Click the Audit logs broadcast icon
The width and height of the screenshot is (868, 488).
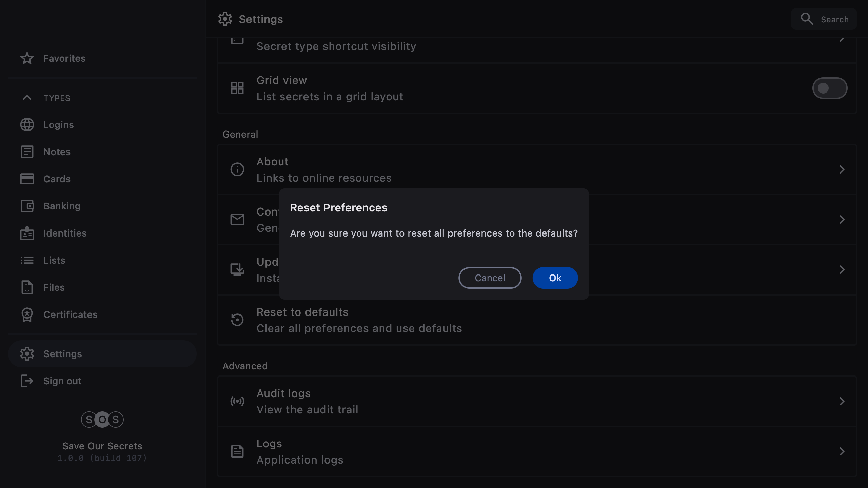click(237, 401)
